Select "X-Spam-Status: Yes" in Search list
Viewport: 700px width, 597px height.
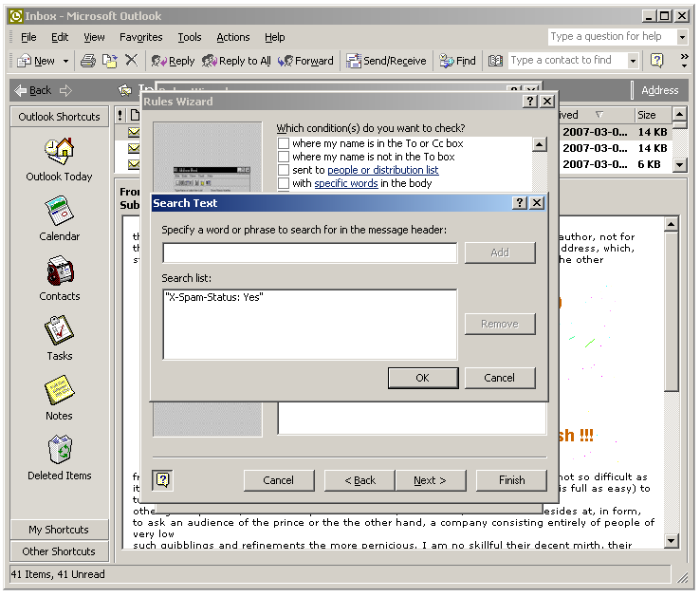pyautogui.click(x=214, y=297)
